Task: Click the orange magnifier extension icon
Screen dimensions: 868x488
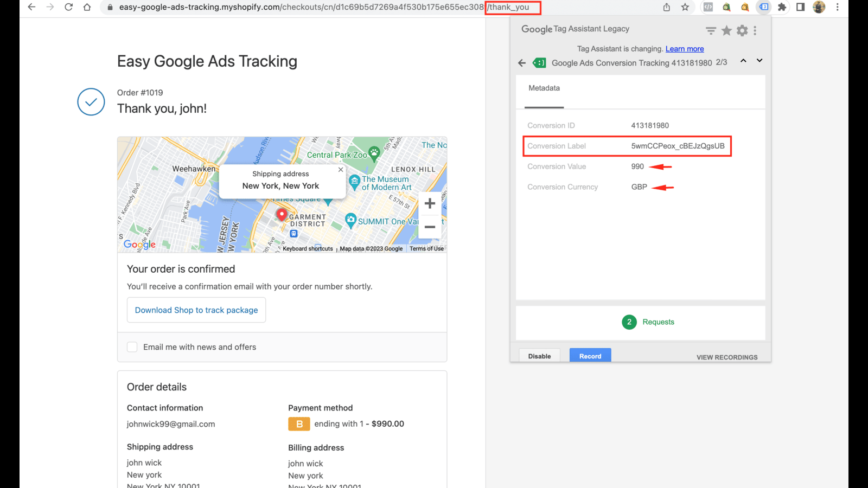Action: [x=745, y=7]
